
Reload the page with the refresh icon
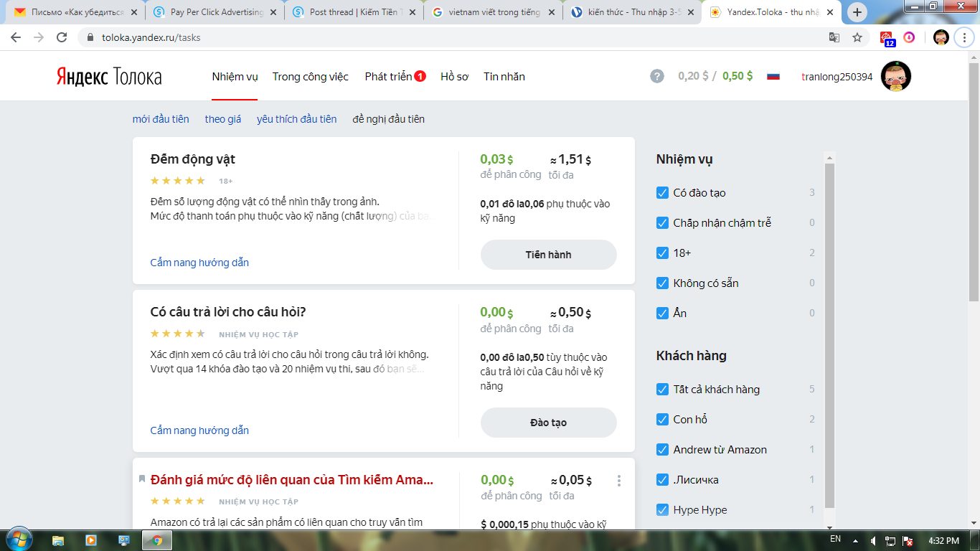62,37
